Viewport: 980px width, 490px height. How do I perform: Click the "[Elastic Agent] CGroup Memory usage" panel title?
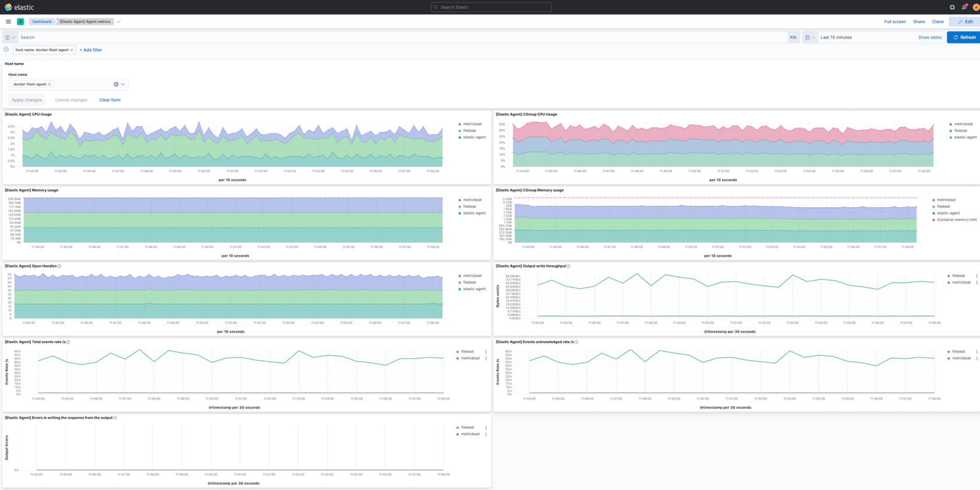click(530, 190)
